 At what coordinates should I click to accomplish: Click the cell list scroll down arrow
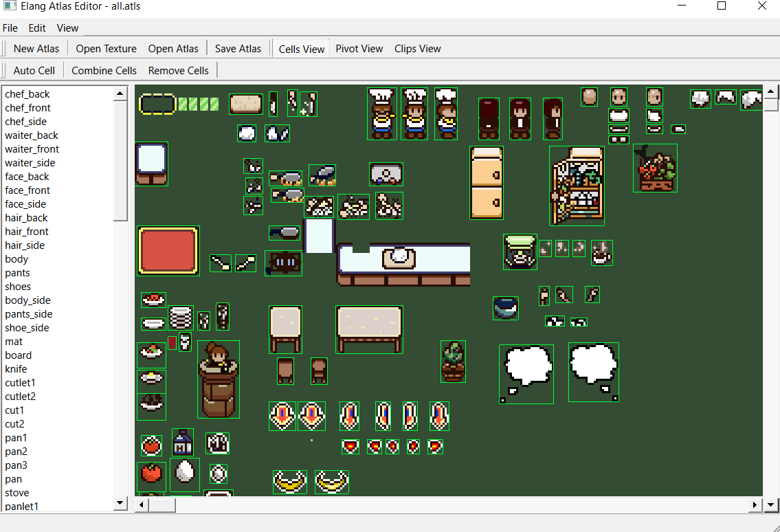[120, 503]
